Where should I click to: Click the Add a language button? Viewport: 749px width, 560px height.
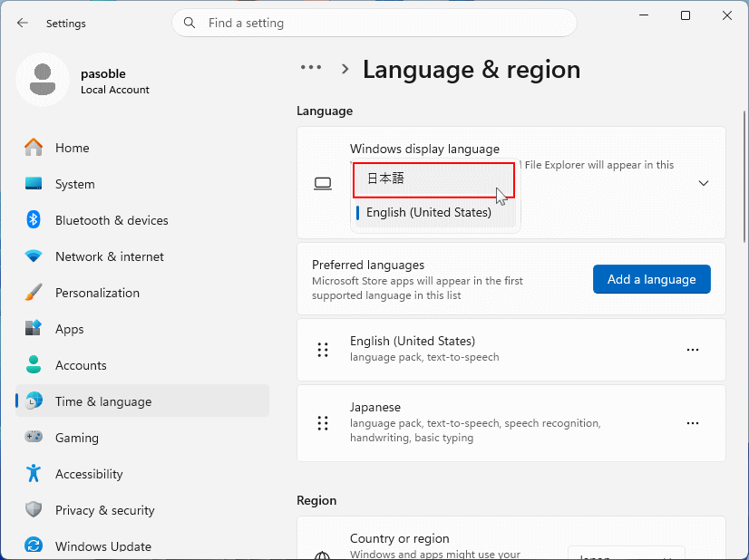coord(651,279)
